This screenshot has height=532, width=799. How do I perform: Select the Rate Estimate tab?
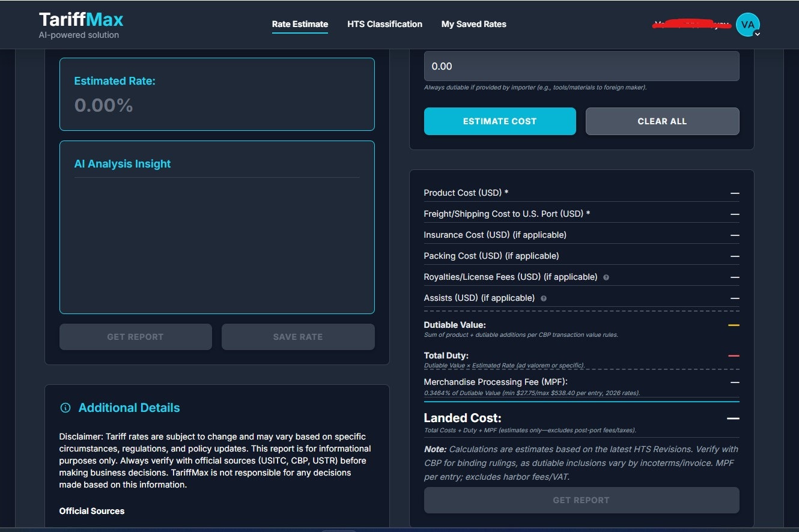(x=300, y=24)
